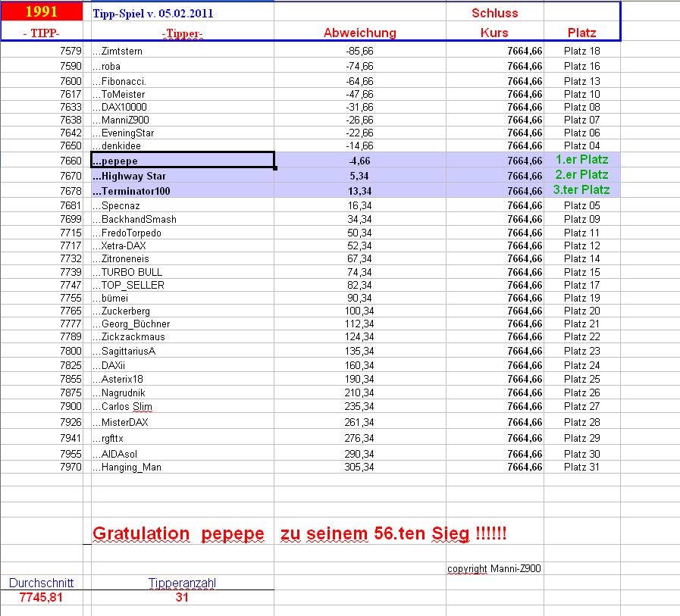Image resolution: width=680 pixels, height=616 pixels.
Task: Click the 'Abweichung' column header
Action: tap(360, 33)
